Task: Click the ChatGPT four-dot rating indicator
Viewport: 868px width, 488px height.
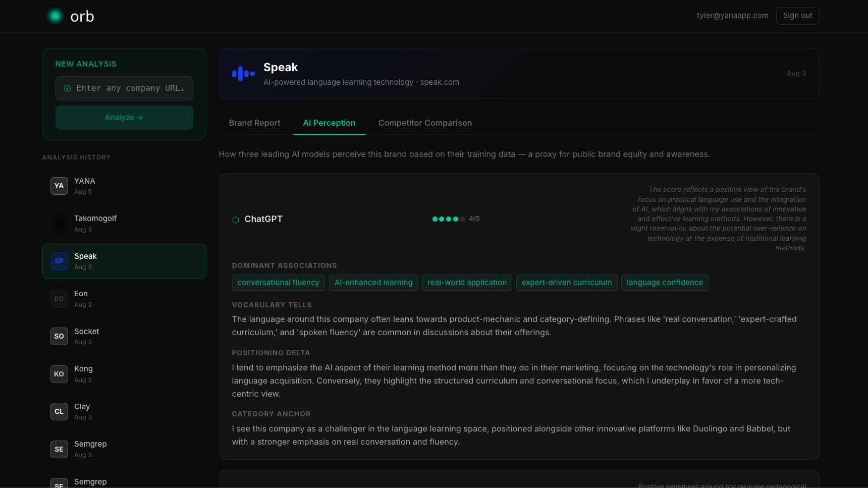Action: pos(449,219)
